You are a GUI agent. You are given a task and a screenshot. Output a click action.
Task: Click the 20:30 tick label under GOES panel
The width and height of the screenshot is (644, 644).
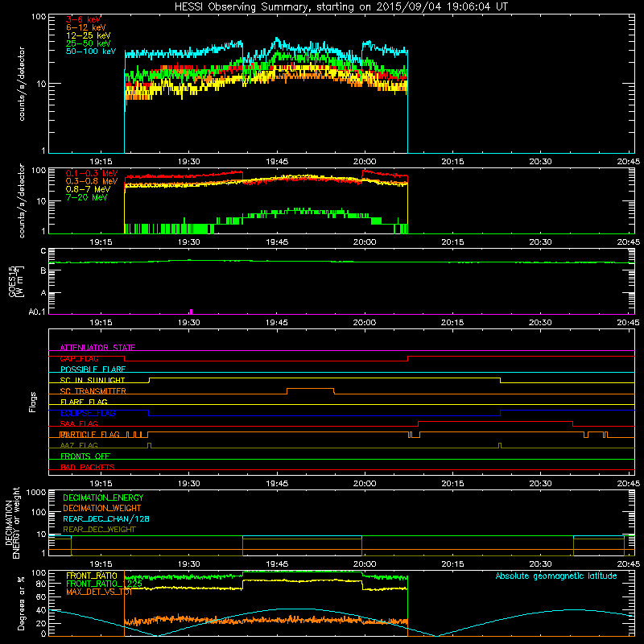(x=540, y=323)
